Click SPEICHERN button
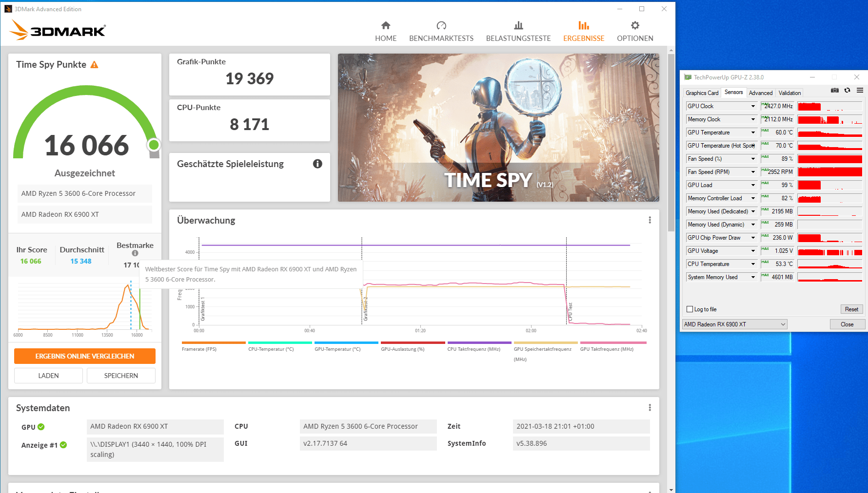 (x=121, y=376)
